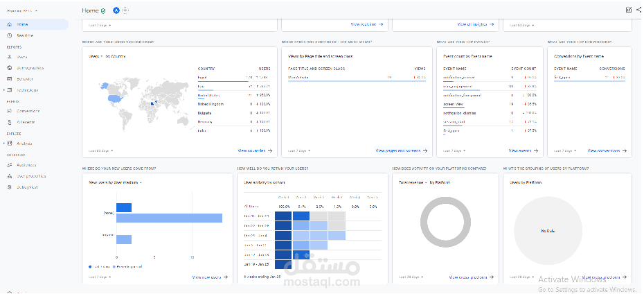The image size is (644, 294).
Task: Click the arrow beside View countries
Action: tap(270, 151)
